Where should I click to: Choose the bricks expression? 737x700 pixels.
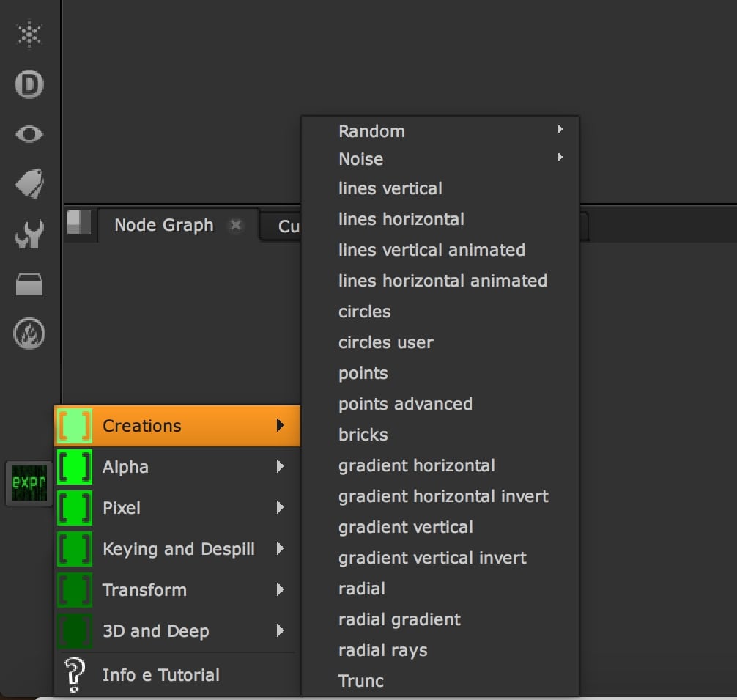point(363,435)
